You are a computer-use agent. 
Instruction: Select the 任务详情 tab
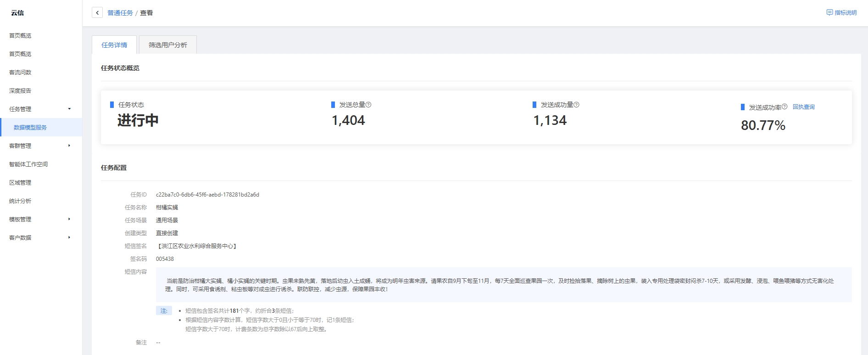[114, 45]
